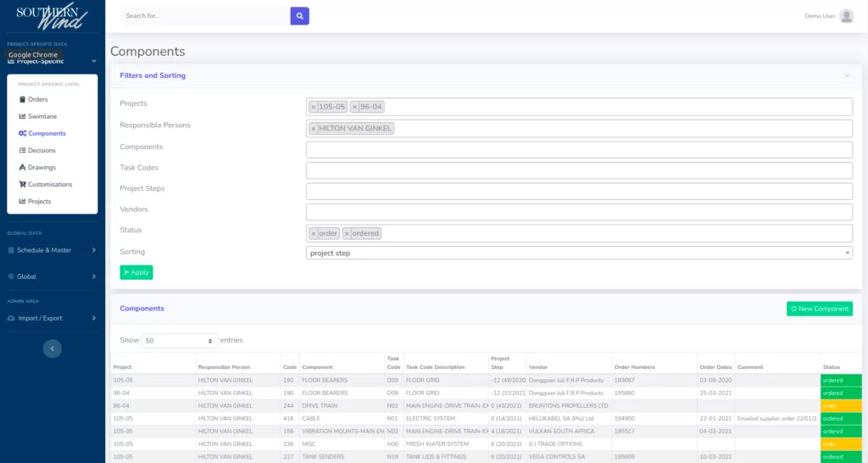Click the Apply button

coord(136,272)
